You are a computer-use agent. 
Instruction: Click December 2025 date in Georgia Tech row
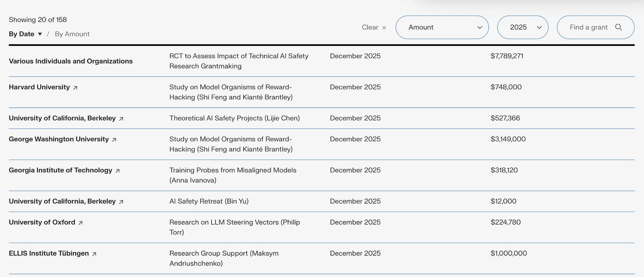pos(355,170)
